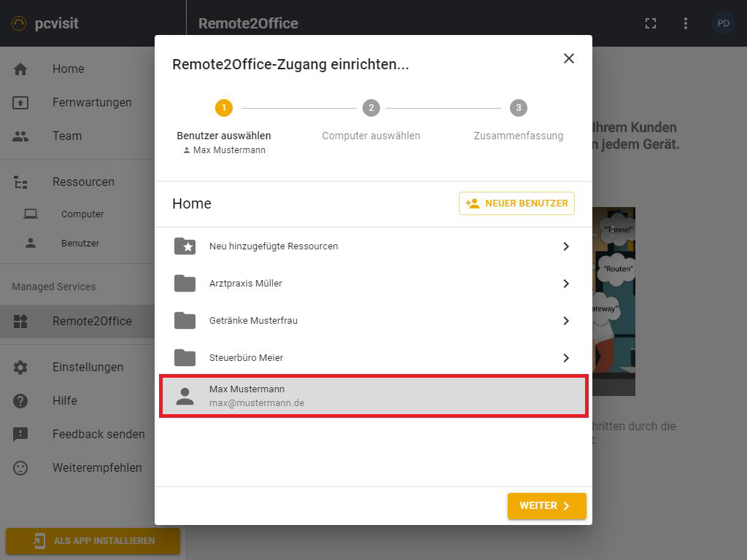This screenshot has width=747, height=560.
Task: Open the Einstellungen gear icon
Action: point(20,367)
